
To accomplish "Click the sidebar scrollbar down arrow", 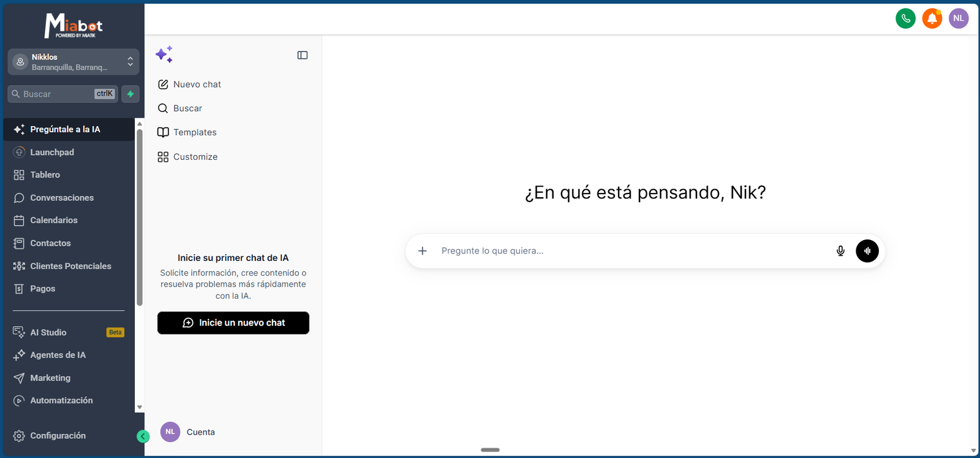I will pyautogui.click(x=140, y=407).
